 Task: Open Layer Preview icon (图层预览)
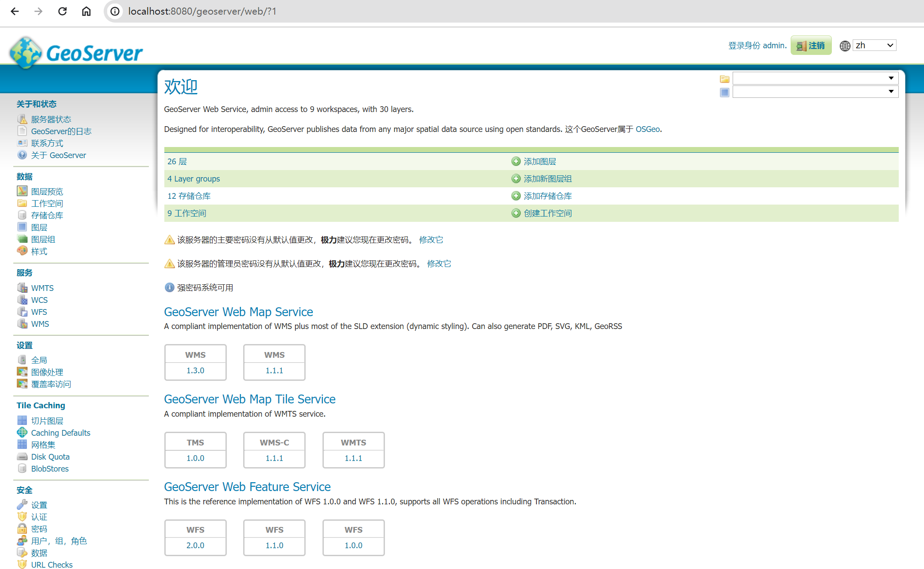[22, 191]
